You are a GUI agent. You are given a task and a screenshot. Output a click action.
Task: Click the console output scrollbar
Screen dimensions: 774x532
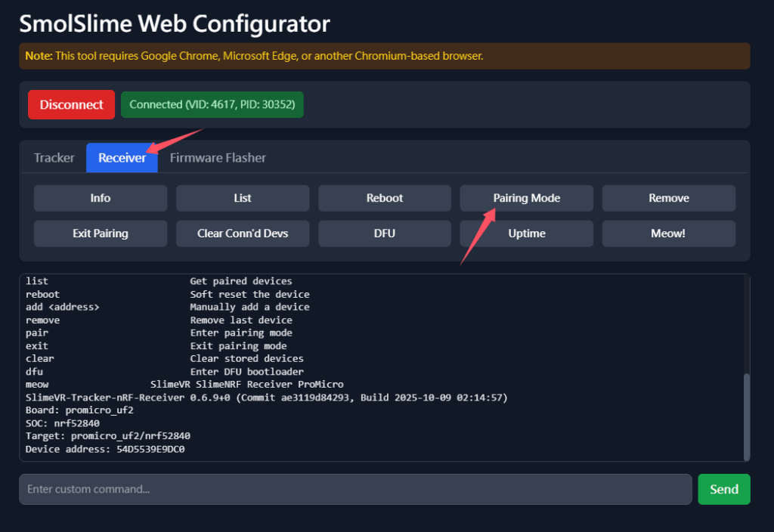point(747,416)
